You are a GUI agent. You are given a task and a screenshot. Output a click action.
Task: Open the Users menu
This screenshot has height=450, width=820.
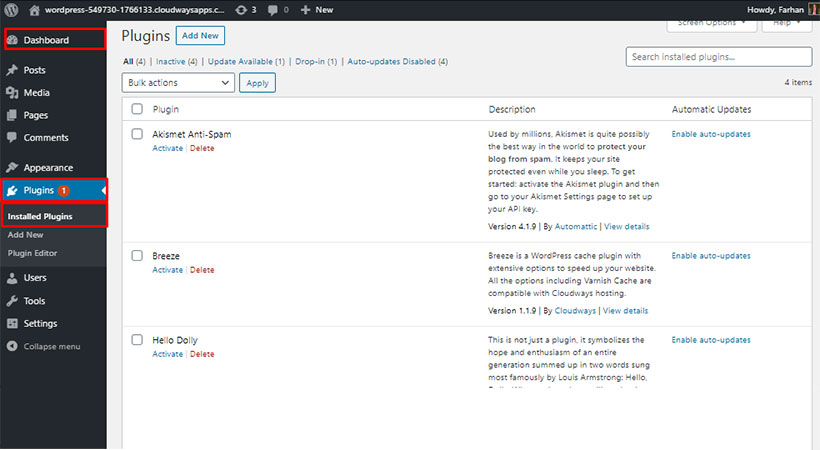pyautogui.click(x=35, y=278)
